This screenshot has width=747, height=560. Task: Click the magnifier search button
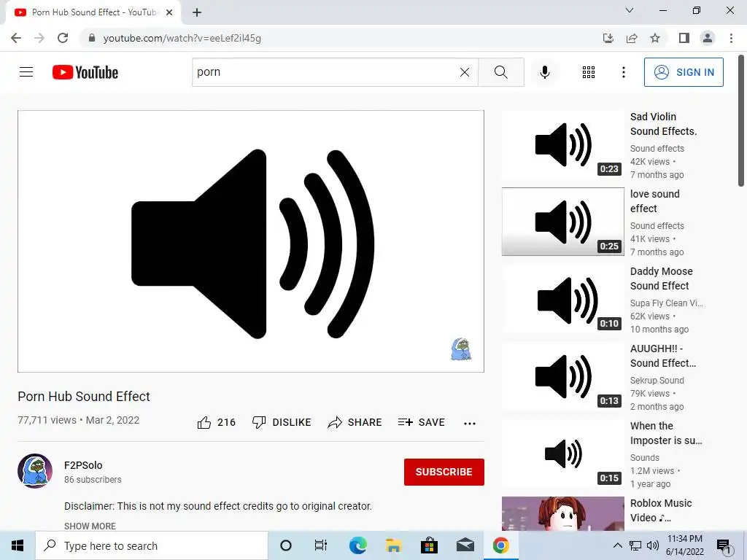click(x=500, y=72)
